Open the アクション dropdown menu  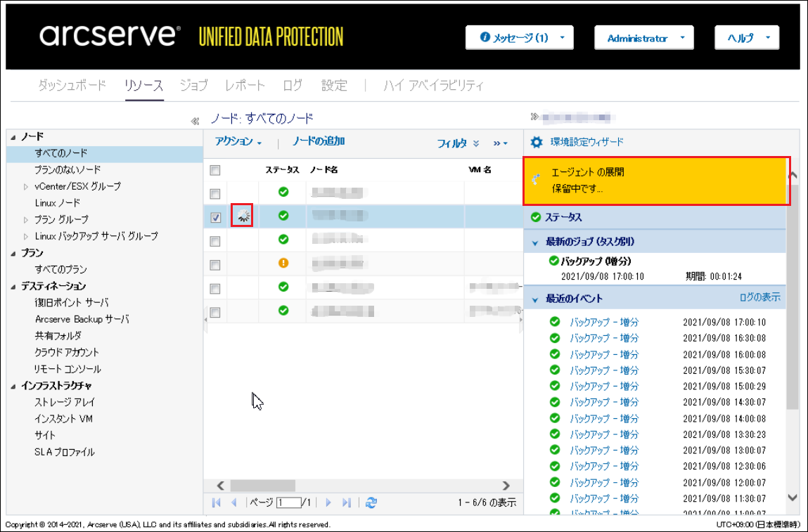tap(238, 142)
